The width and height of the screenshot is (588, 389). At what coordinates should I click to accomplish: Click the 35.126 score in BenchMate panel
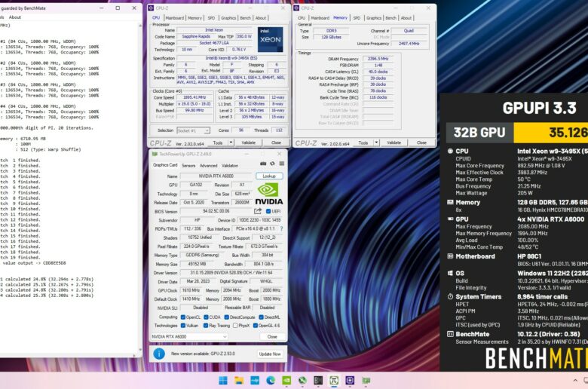point(568,133)
